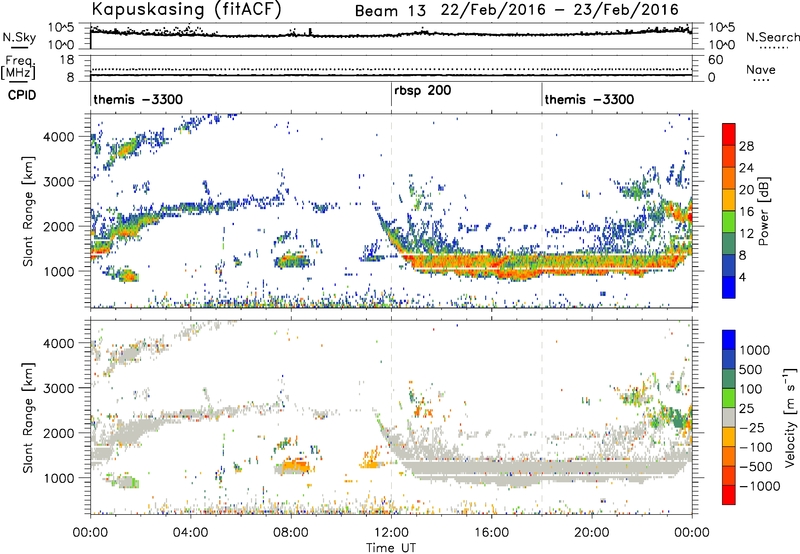Click the '04:00' time axis label
This screenshot has height=554, width=800.
(x=190, y=533)
